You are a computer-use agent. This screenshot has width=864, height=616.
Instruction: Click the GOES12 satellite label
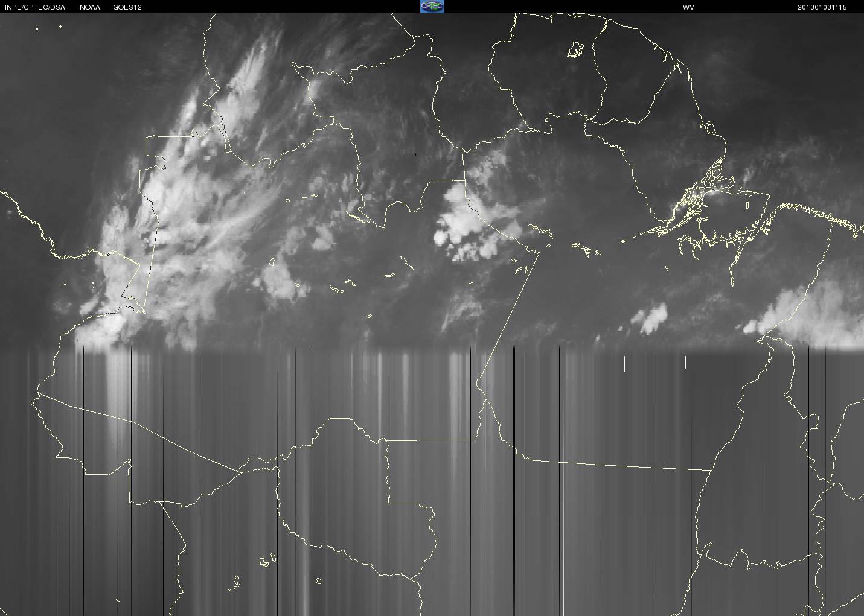[x=127, y=7]
